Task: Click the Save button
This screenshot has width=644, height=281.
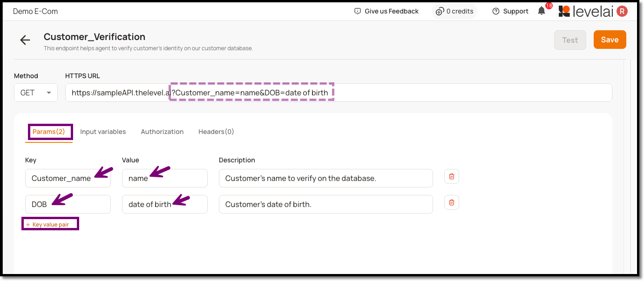Action: [610, 40]
